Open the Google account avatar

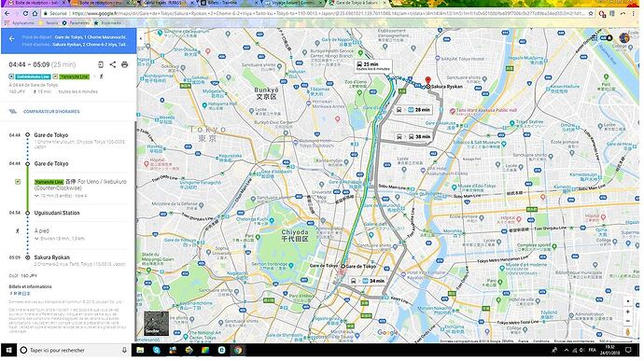click(x=624, y=38)
